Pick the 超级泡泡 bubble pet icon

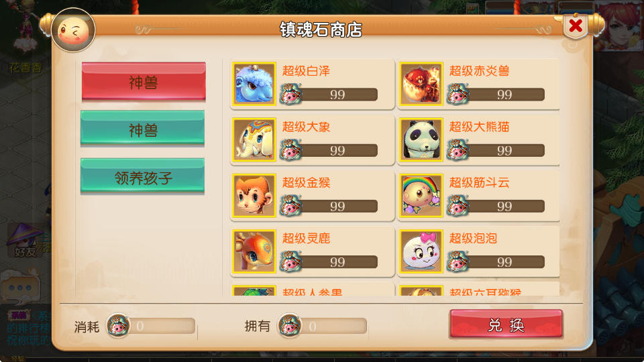pyautogui.click(x=421, y=251)
